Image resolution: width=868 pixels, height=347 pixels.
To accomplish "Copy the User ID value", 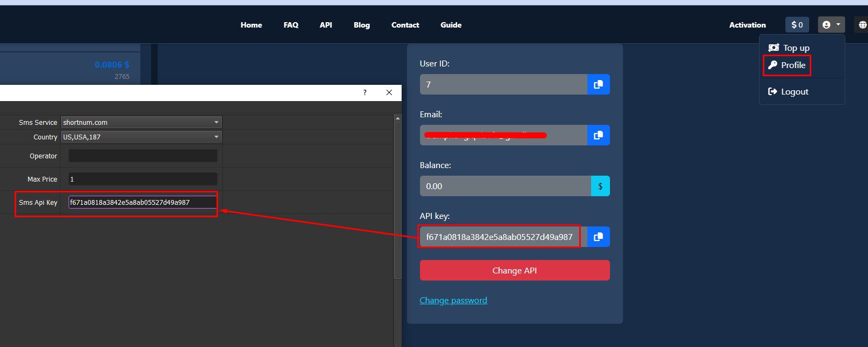I will tap(598, 84).
